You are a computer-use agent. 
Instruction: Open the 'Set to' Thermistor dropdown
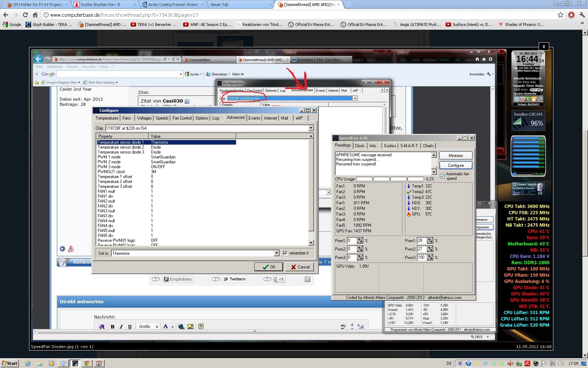click(276, 253)
